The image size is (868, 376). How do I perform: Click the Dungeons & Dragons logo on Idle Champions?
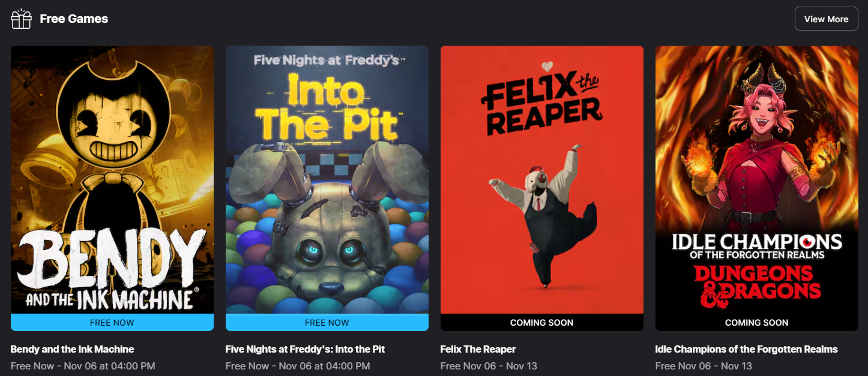[x=757, y=282]
